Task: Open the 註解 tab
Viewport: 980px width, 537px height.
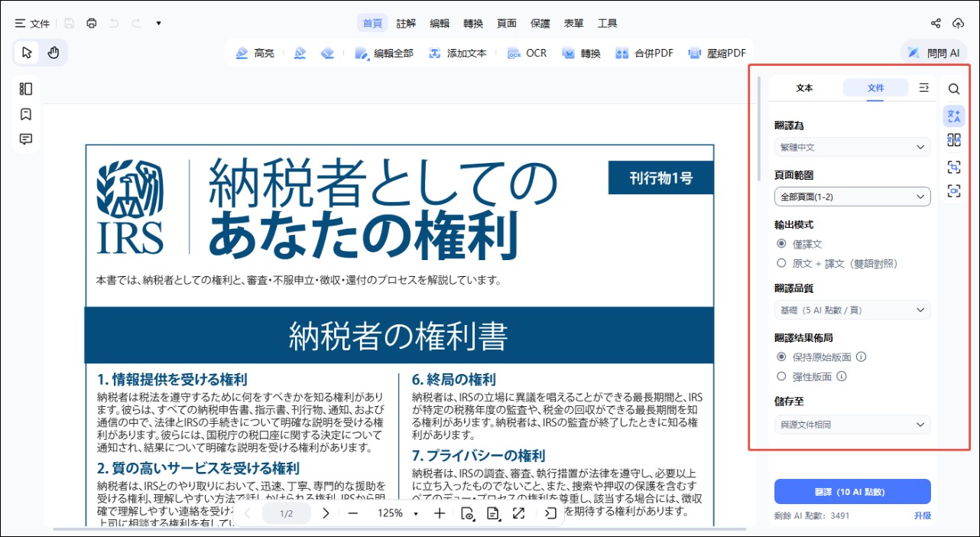Action: coord(407,23)
